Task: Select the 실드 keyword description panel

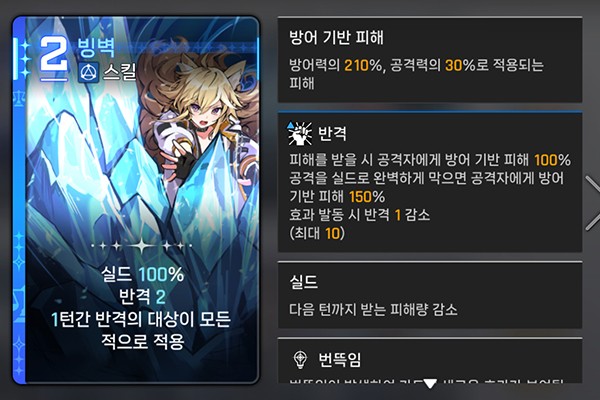Action: coord(430,295)
